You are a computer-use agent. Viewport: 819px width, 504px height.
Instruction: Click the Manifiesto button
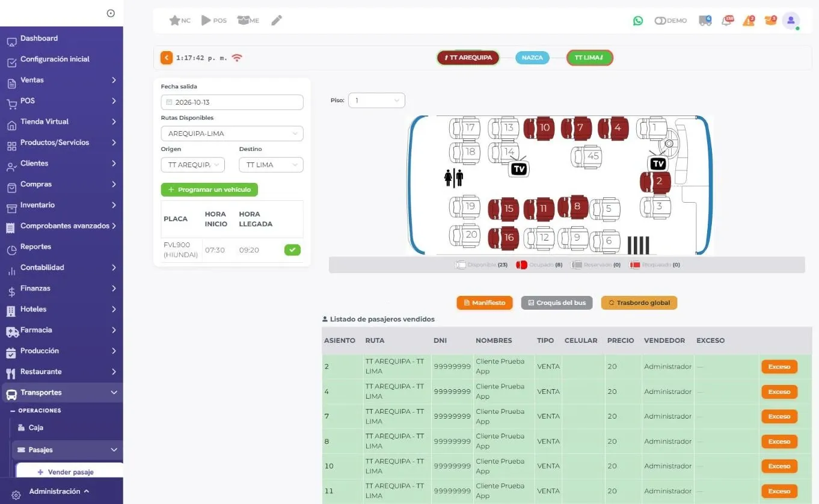485,303
